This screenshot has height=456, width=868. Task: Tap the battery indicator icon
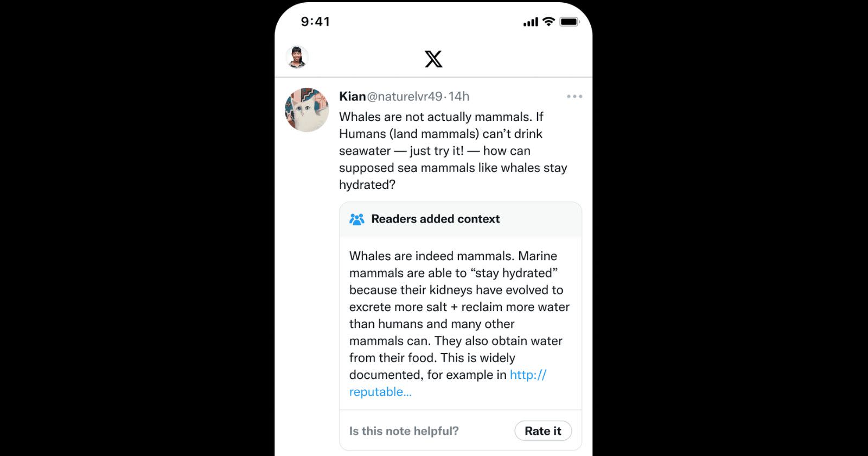(567, 22)
